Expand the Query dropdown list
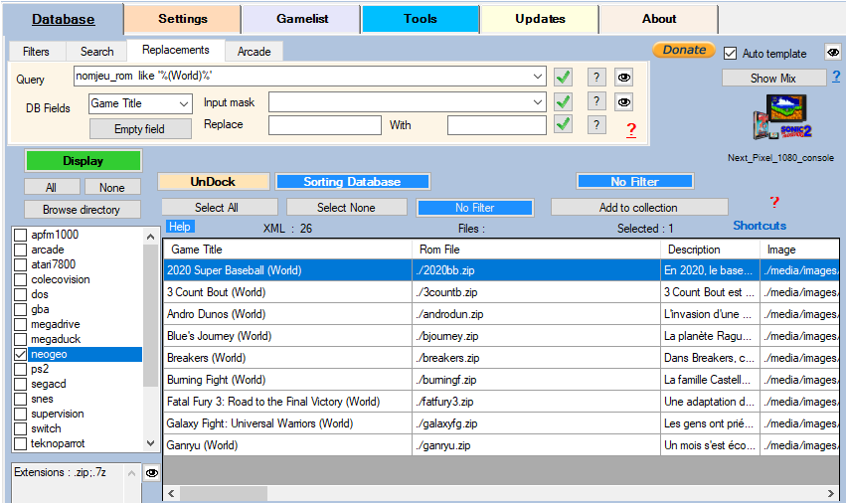This screenshot has height=504, width=847. pos(538,77)
